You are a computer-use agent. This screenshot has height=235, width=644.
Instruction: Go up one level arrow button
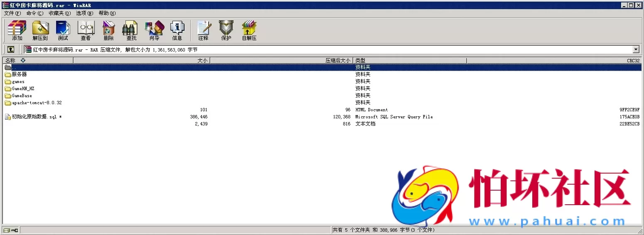[11, 49]
